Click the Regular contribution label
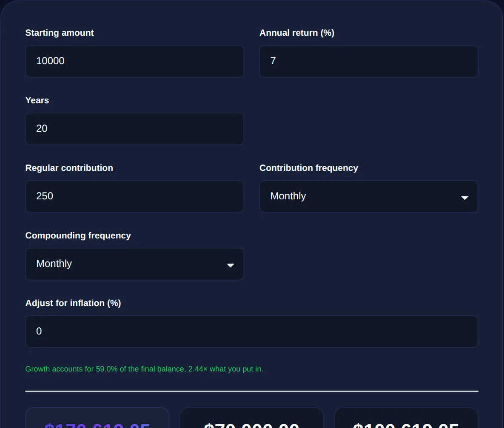Screen dimensions: 504x428 click(69, 168)
